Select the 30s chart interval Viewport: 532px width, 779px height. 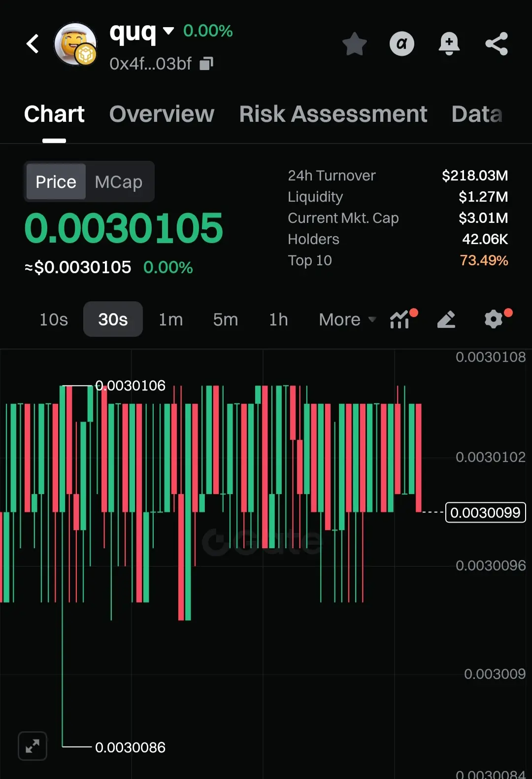113,319
